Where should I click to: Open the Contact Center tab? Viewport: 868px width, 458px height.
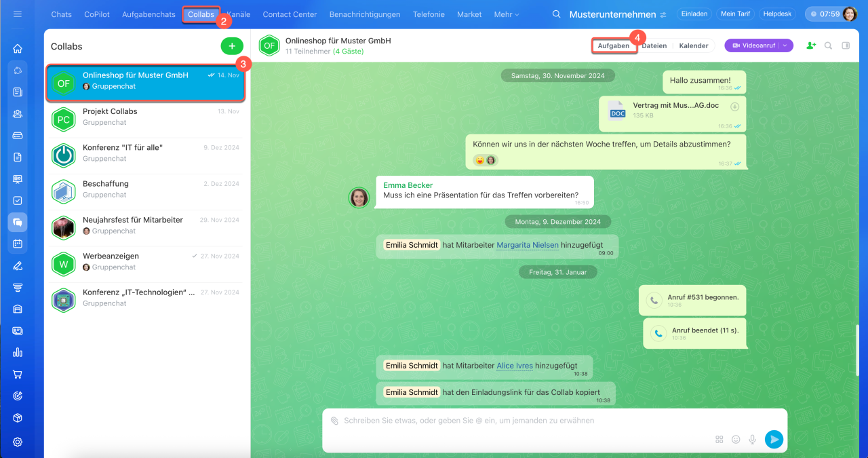pyautogui.click(x=290, y=14)
